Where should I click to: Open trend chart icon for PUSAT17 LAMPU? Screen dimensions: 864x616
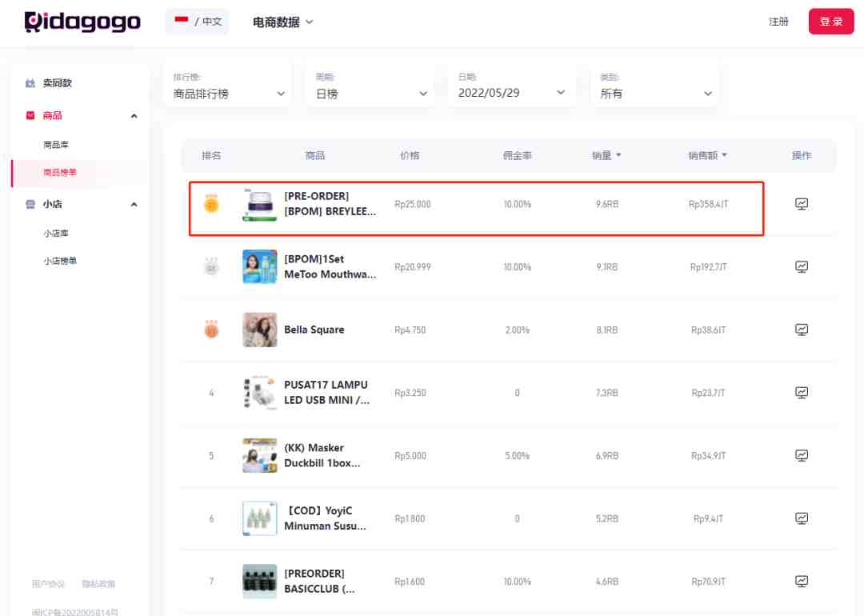click(801, 392)
